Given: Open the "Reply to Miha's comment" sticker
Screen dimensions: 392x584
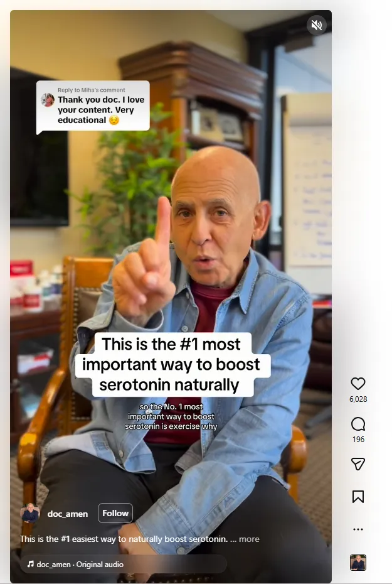Looking at the screenshot, I should tap(93, 105).
